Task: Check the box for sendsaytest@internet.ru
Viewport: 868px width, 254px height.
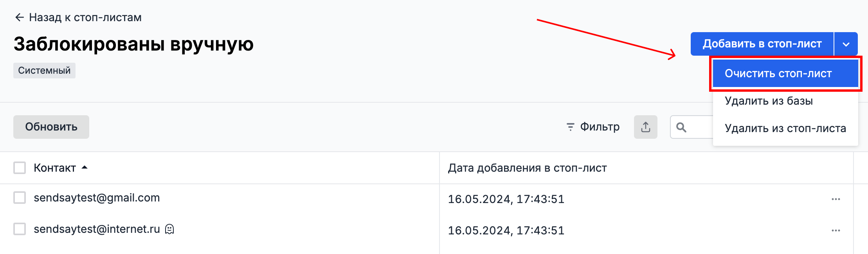Action: 20,229
